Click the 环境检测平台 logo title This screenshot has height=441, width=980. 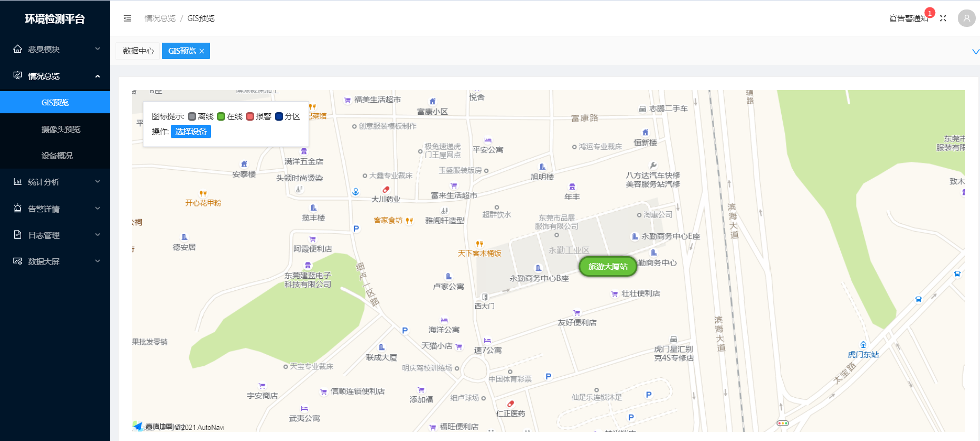[55, 19]
